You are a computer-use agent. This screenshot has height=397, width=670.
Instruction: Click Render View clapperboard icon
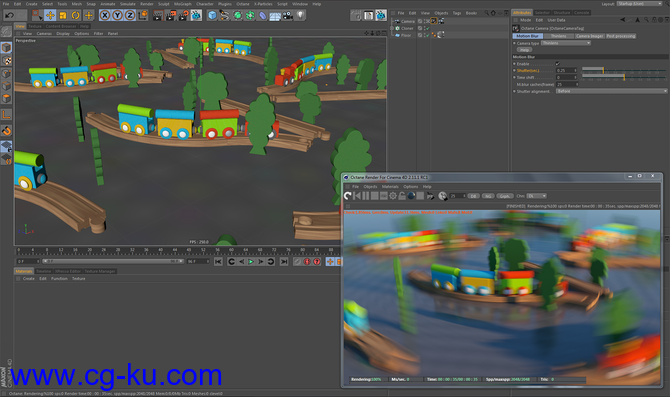pyautogui.click(x=158, y=16)
